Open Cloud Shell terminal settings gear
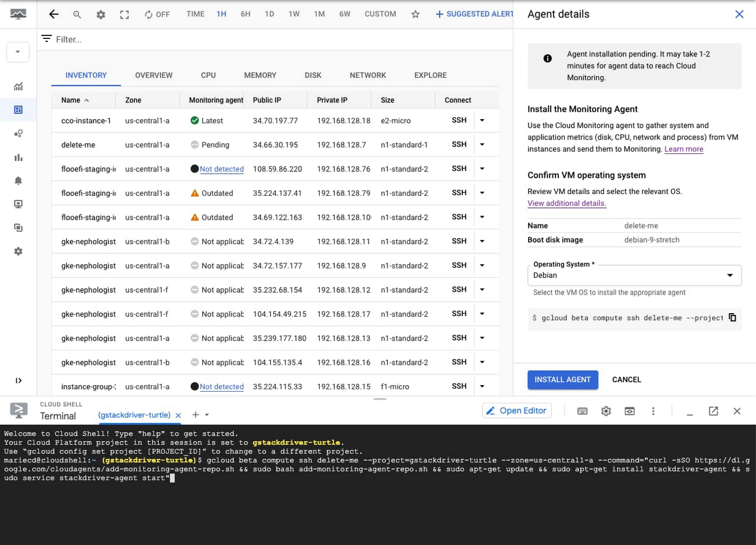 pyautogui.click(x=606, y=411)
